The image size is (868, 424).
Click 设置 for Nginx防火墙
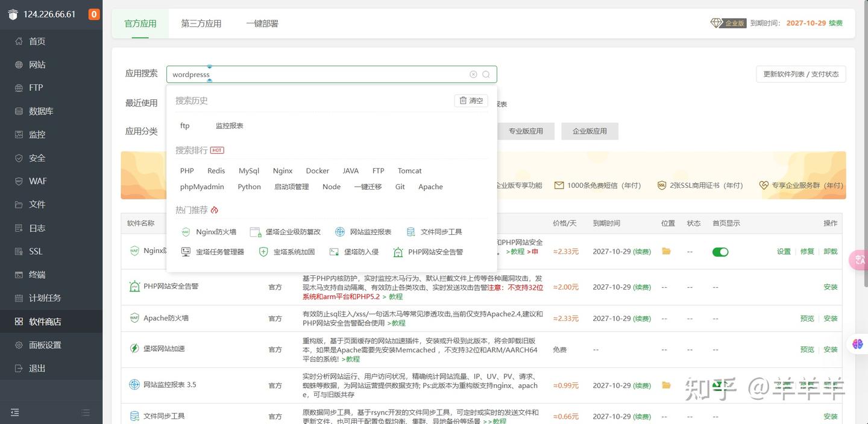784,252
